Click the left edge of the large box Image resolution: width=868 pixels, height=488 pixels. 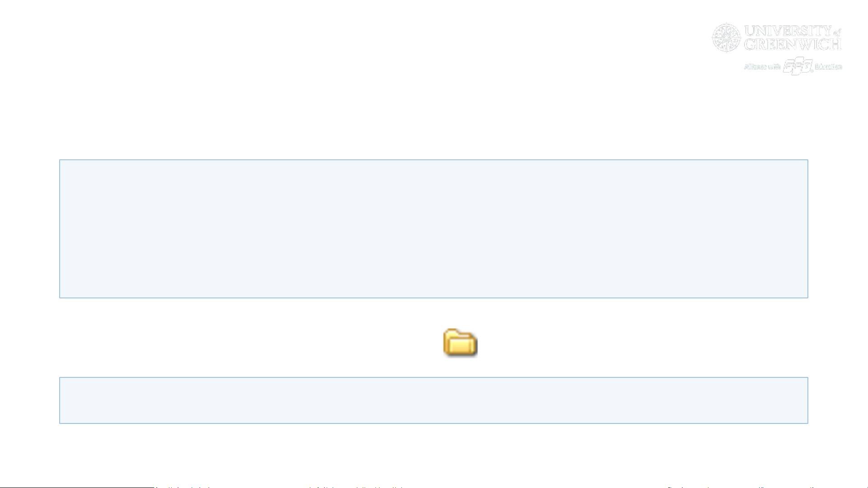click(x=60, y=229)
